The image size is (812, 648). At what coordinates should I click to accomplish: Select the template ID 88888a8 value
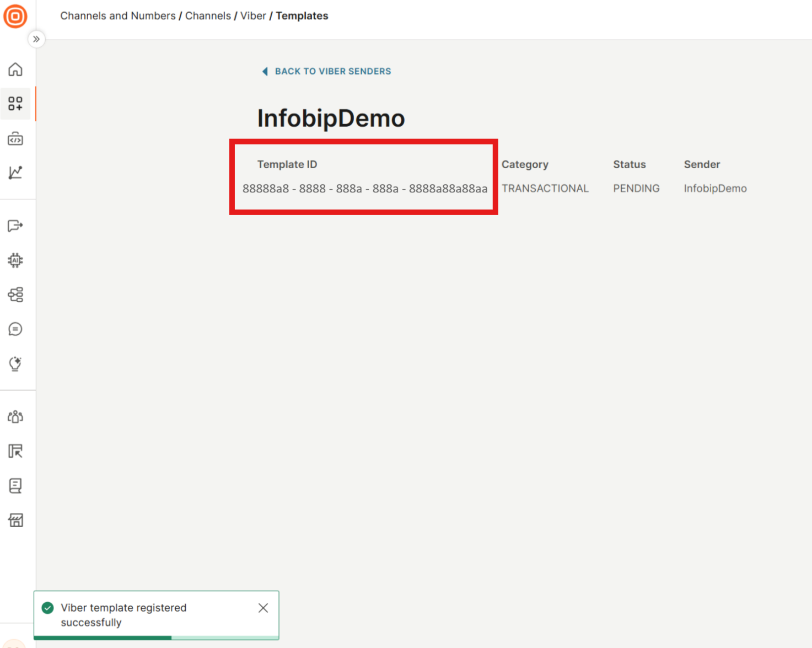[x=365, y=189]
